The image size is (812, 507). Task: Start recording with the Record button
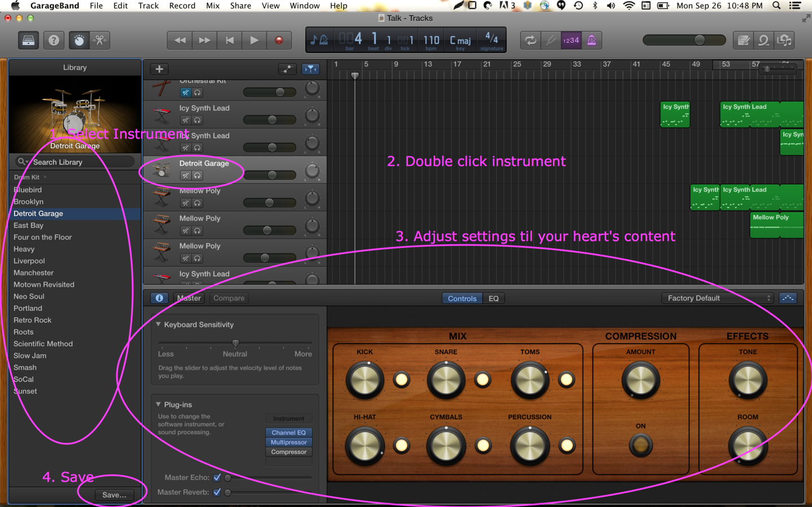click(x=279, y=41)
